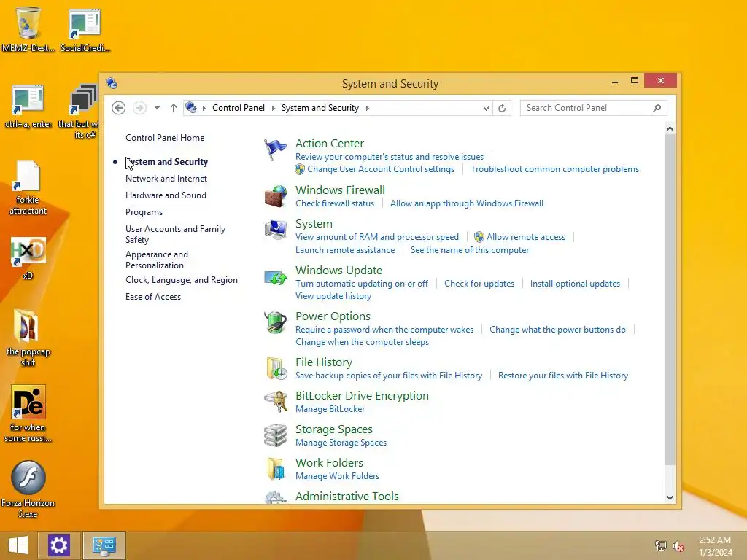
Task: Click the BitLocker keys icon
Action: 275,402
